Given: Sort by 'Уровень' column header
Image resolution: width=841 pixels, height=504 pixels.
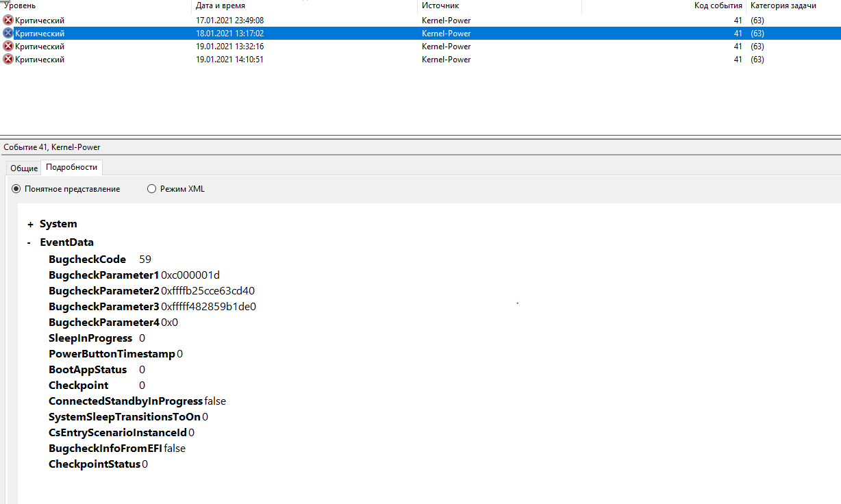Looking at the screenshot, I should pos(96,5).
